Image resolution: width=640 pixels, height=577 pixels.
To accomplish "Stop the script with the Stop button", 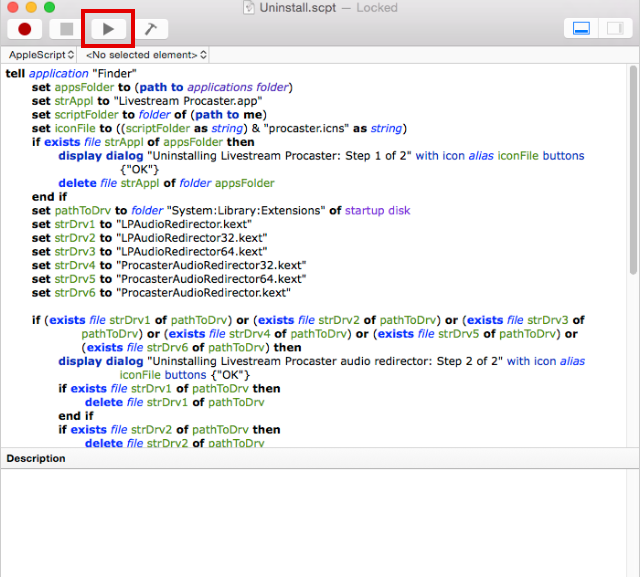I will (67, 29).
